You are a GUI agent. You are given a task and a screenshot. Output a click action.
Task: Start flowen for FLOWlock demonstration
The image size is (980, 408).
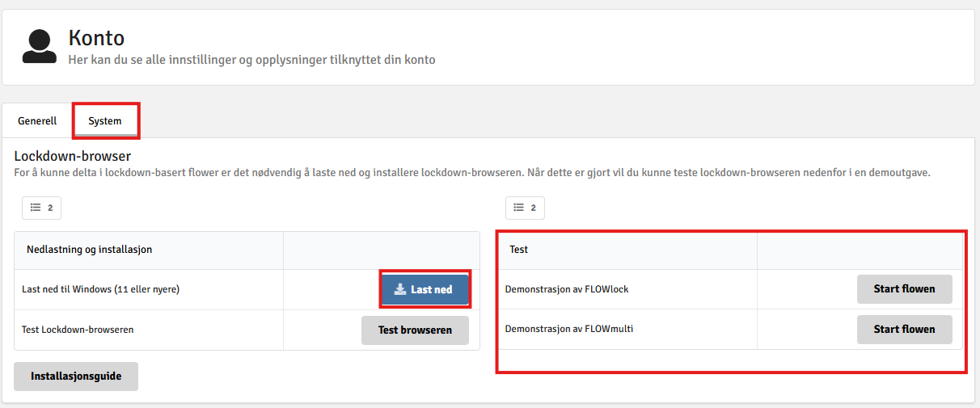tap(904, 288)
